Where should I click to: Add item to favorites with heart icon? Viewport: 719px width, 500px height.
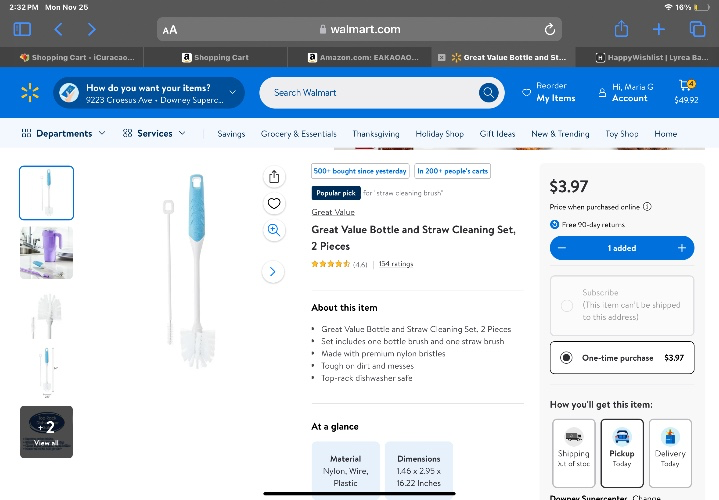click(x=274, y=203)
